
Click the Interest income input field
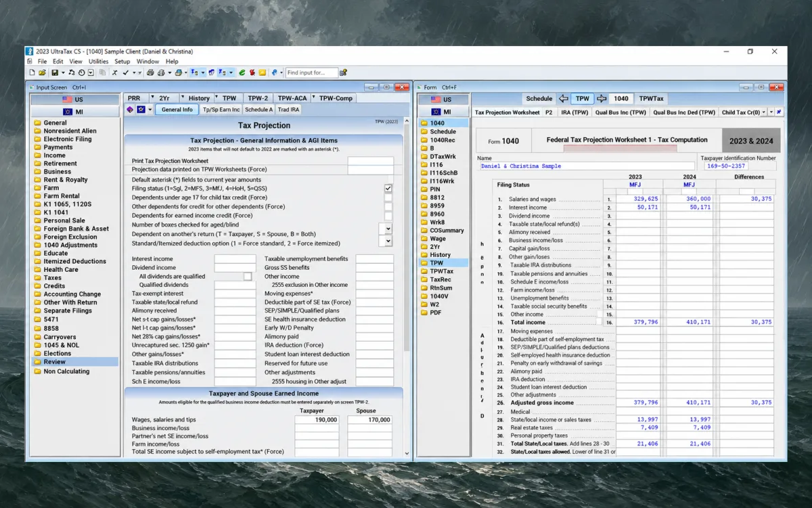click(x=235, y=259)
